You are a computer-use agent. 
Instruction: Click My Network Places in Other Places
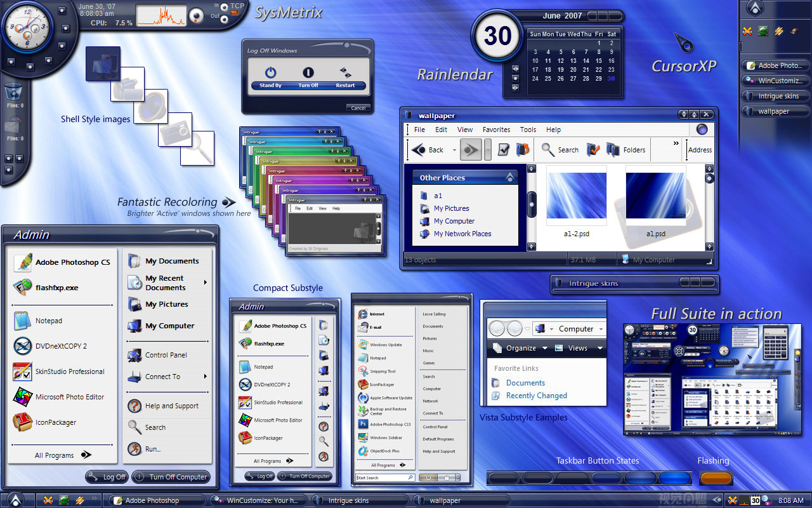[455, 234]
